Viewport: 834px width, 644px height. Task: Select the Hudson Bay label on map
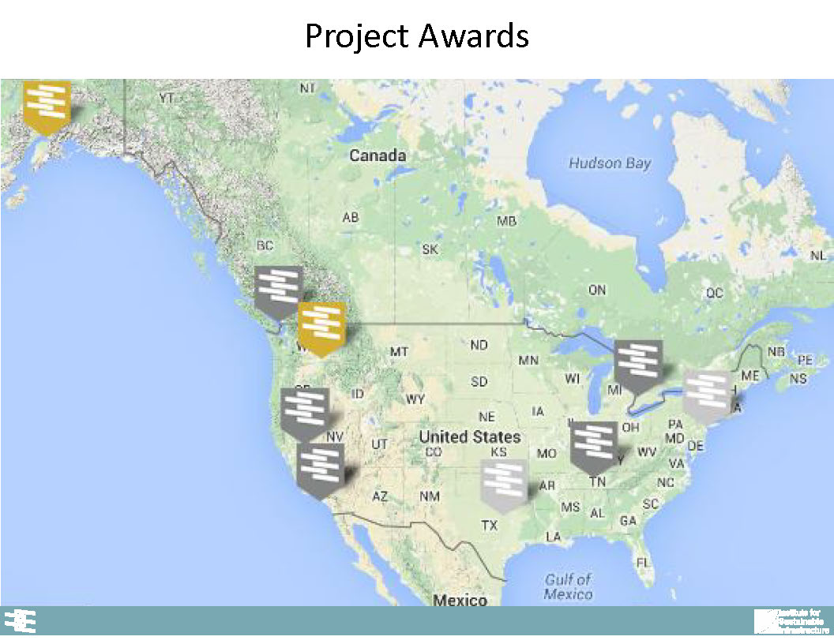coord(610,163)
